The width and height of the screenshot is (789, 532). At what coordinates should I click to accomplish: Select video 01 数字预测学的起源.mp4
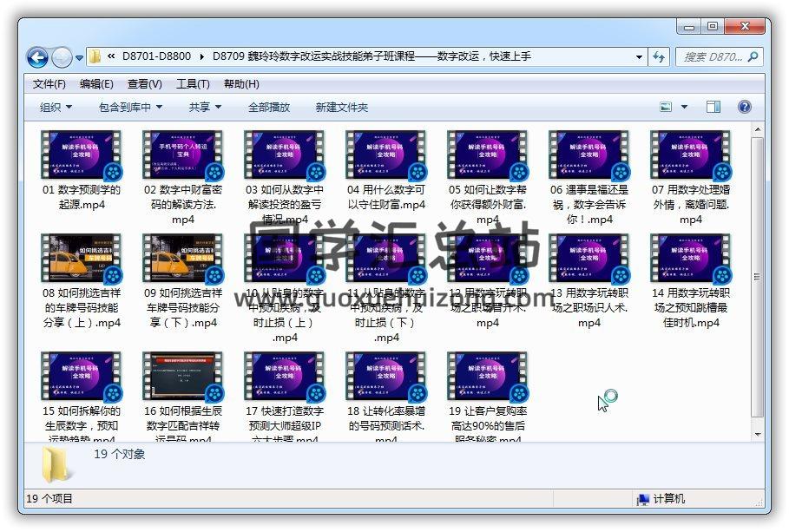pos(81,171)
